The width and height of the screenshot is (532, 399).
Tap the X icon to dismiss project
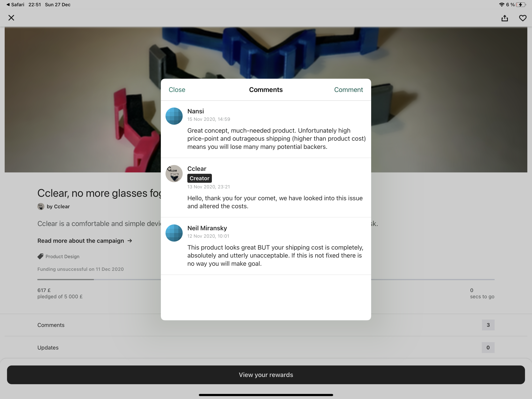tap(11, 18)
